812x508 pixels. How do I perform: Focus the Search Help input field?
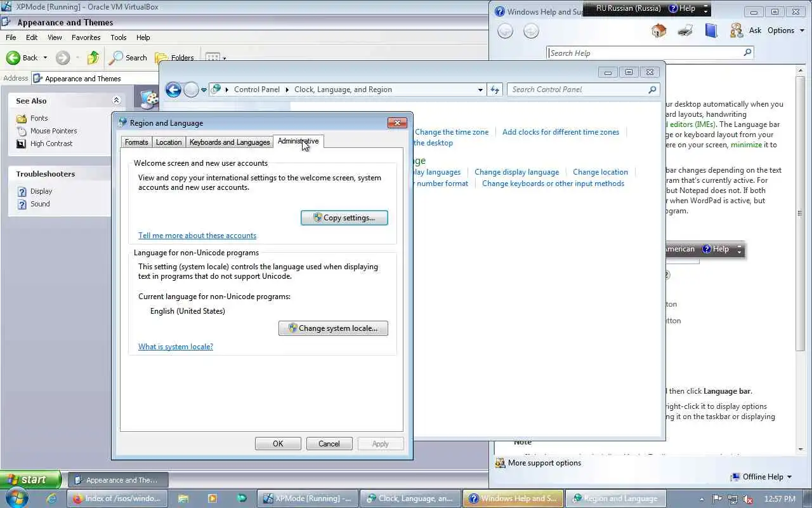coord(645,53)
